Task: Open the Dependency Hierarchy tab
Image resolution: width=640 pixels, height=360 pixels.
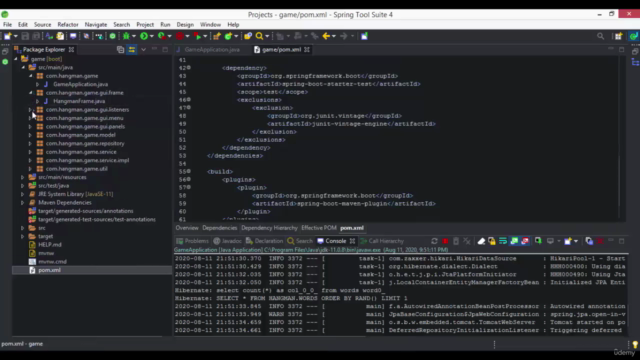Action: [269, 228]
